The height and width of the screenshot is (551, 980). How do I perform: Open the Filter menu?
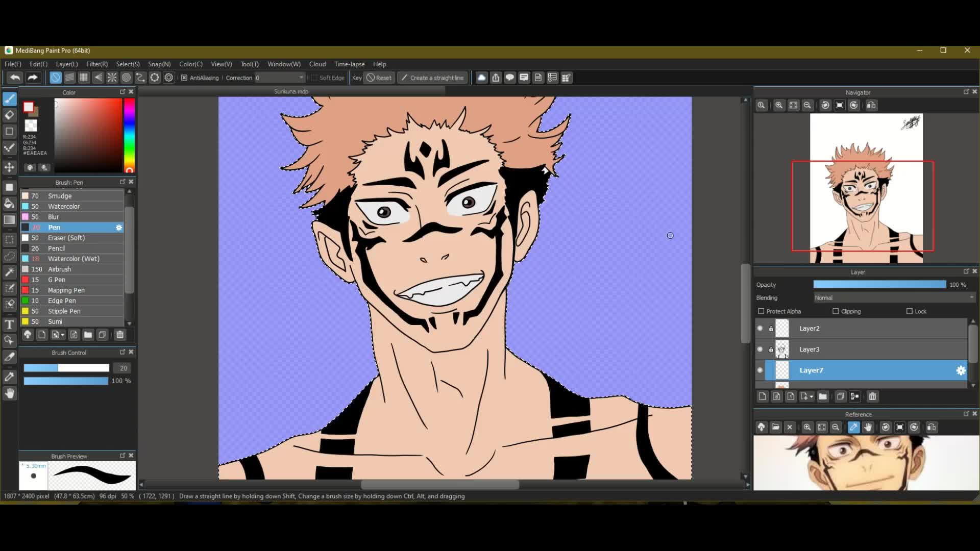[x=97, y=64]
